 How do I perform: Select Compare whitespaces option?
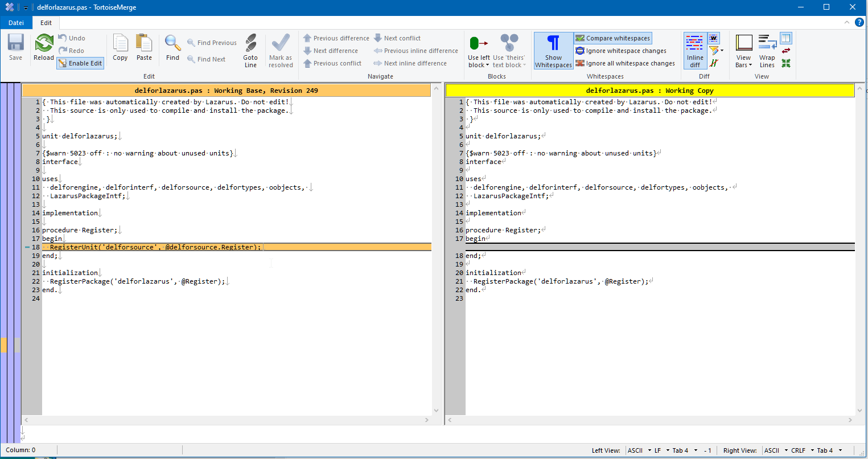(613, 38)
